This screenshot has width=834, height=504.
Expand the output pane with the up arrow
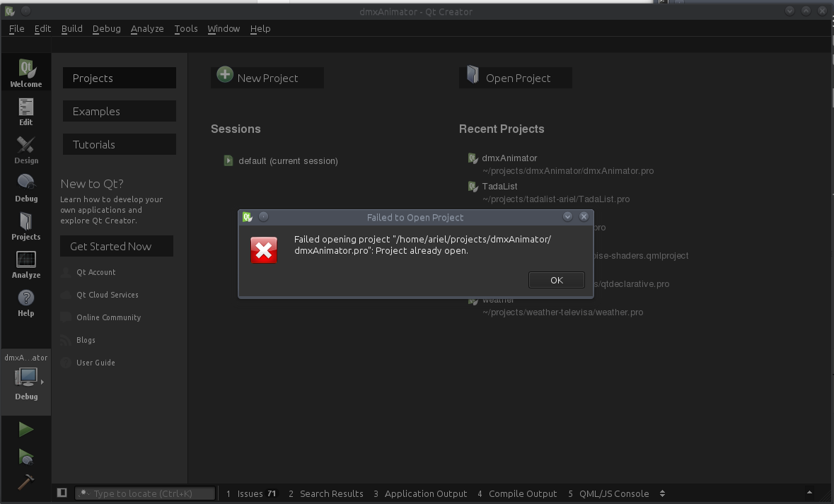[809, 493]
